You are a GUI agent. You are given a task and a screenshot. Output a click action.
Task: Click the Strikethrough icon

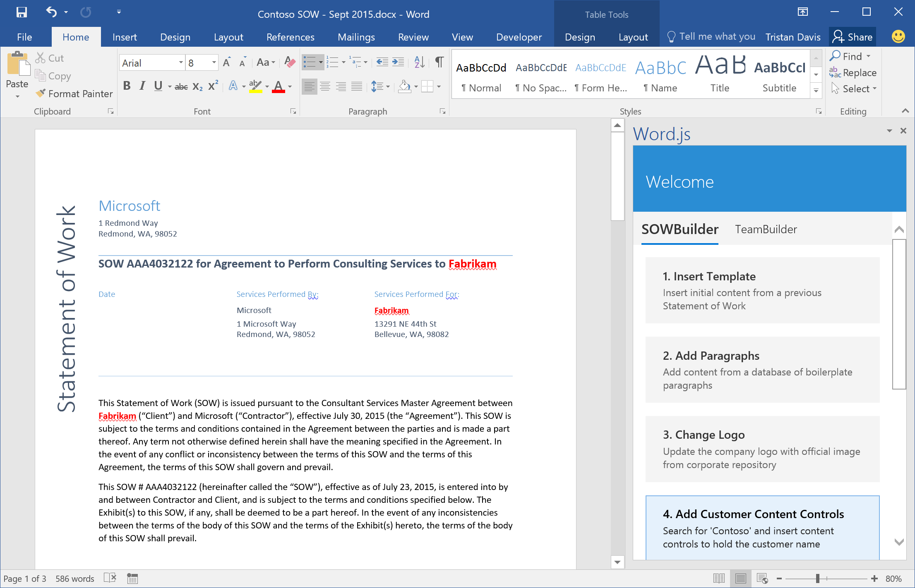tap(181, 86)
